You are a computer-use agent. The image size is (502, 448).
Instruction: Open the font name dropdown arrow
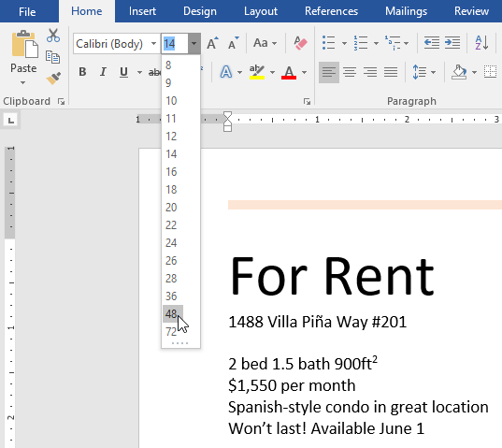[x=153, y=43]
